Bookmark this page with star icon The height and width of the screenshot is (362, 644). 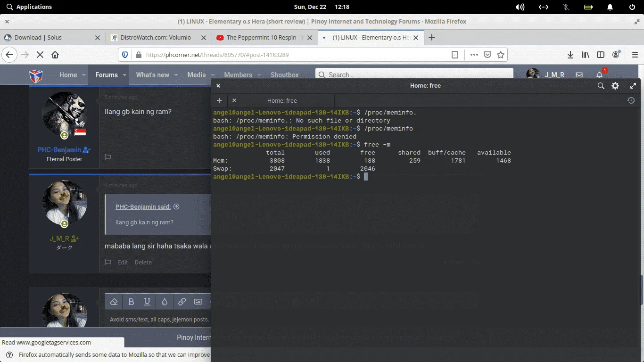[x=501, y=55]
